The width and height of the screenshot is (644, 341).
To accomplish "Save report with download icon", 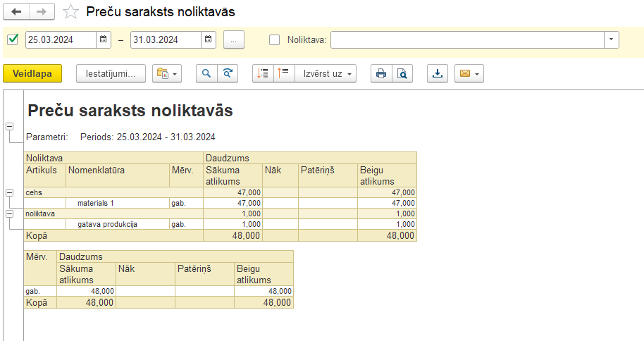I will point(438,73).
